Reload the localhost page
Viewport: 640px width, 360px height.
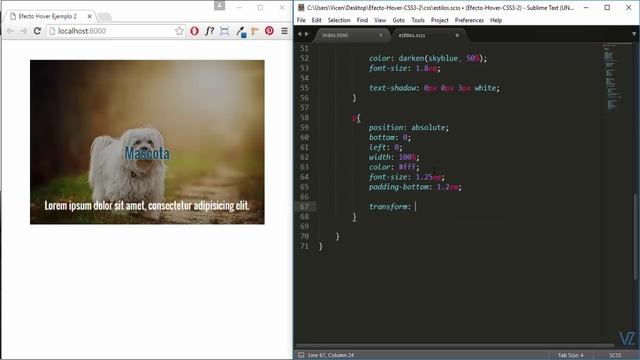point(37,31)
